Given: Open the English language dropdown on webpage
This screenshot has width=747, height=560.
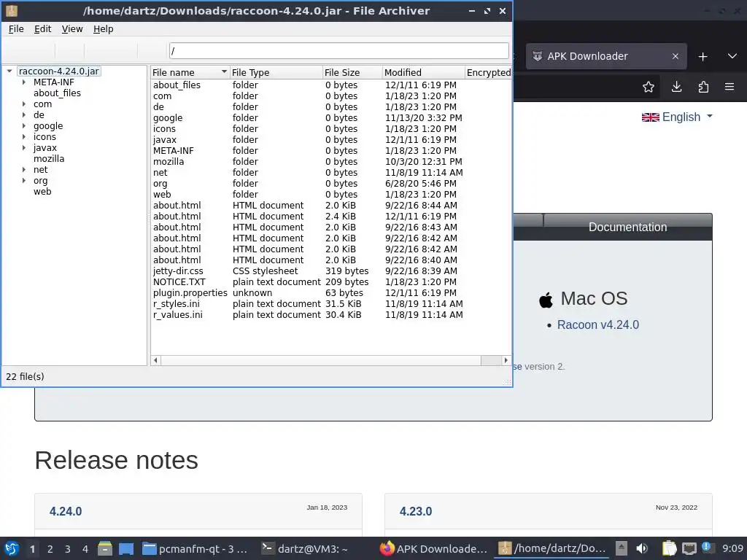Looking at the screenshot, I should tap(677, 117).
